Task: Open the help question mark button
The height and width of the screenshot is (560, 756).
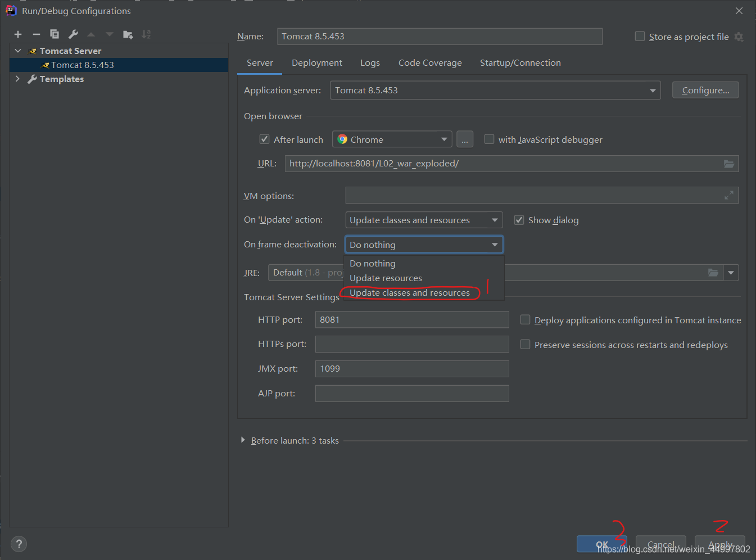Action: coord(19,544)
